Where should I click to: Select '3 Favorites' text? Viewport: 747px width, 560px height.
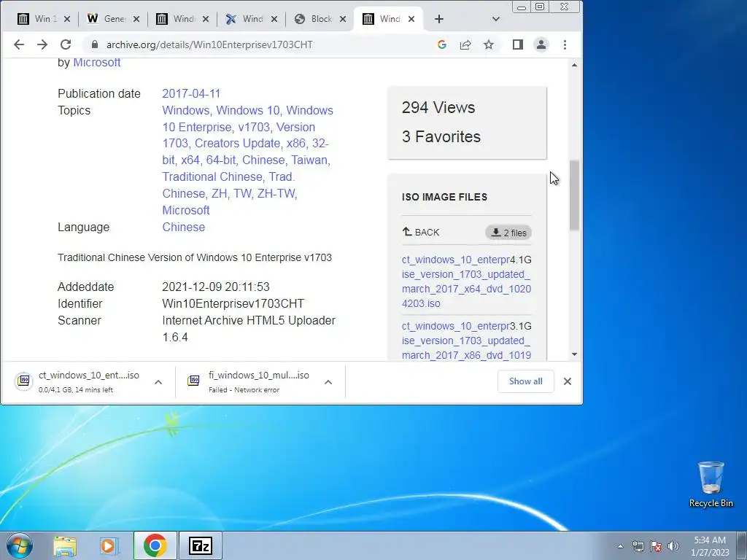[441, 136]
